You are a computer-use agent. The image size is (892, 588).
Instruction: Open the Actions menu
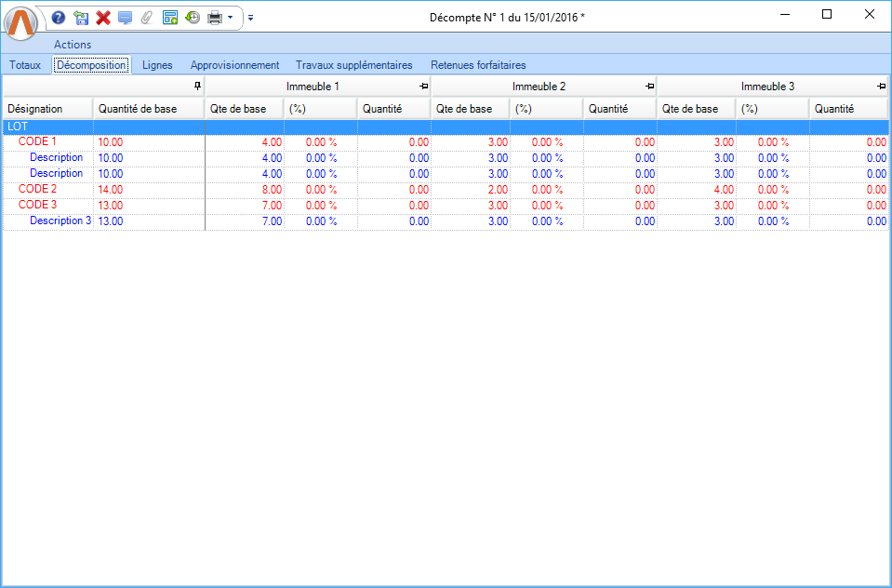point(73,45)
